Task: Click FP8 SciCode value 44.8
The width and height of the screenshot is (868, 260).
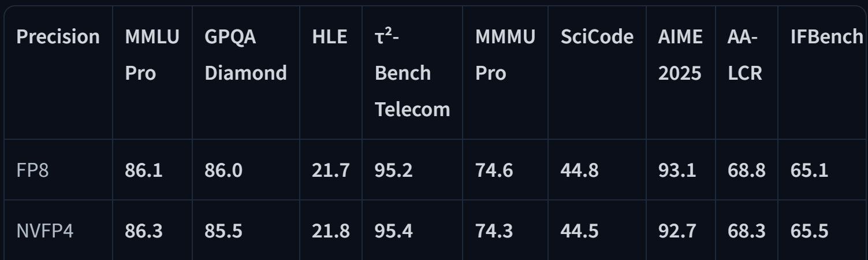Action: (x=580, y=171)
